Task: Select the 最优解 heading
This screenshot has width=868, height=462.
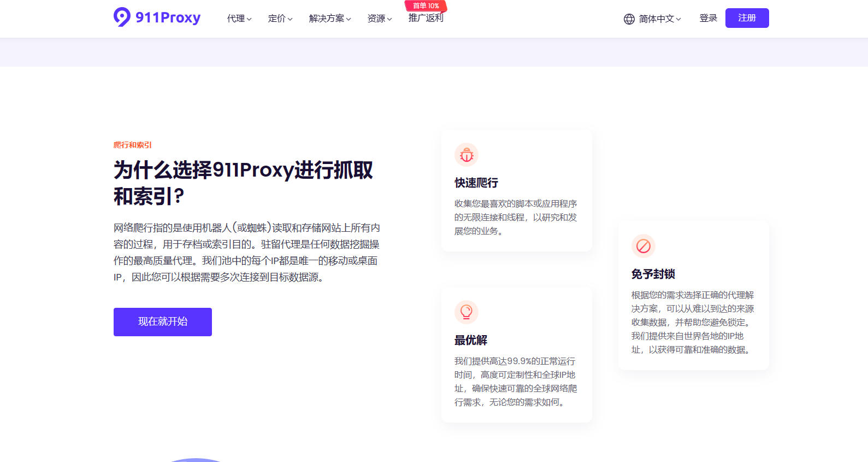Action: click(471, 340)
